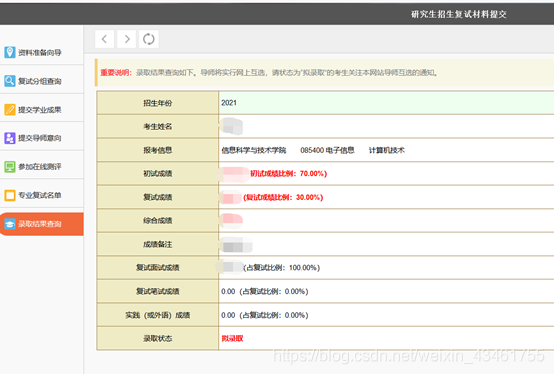Click the 复试笔试成绩 row label
Screen dimensions: 554x374
[x=158, y=291]
